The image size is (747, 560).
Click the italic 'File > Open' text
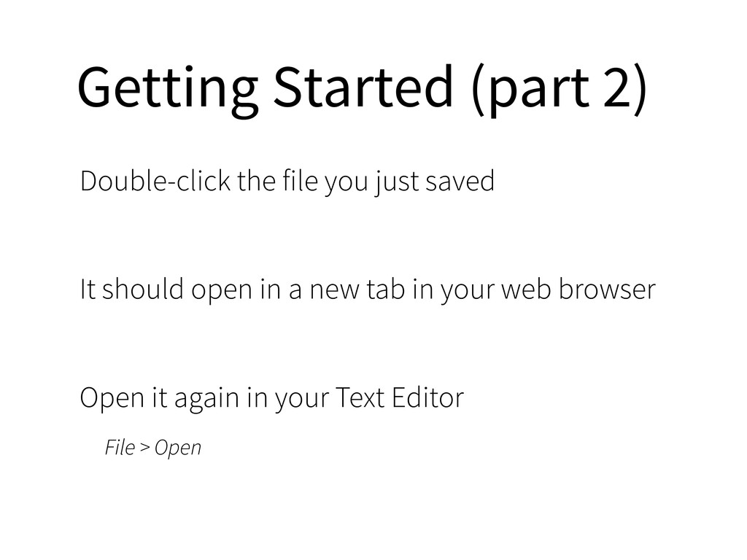click(153, 448)
